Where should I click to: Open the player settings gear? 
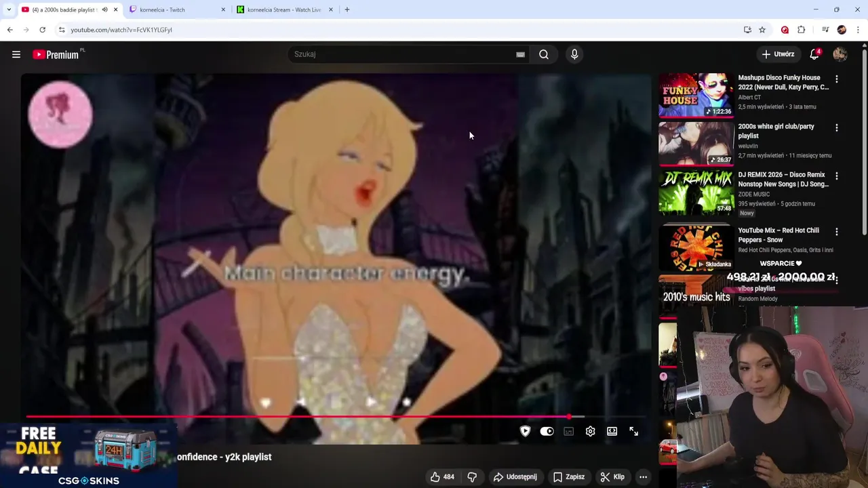(590, 431)
